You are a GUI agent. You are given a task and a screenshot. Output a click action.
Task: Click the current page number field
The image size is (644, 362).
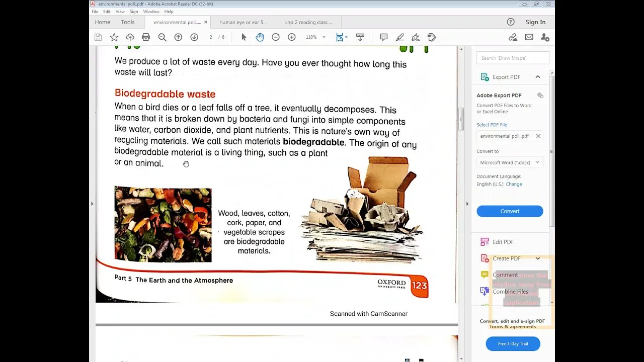tap(211, 37)
